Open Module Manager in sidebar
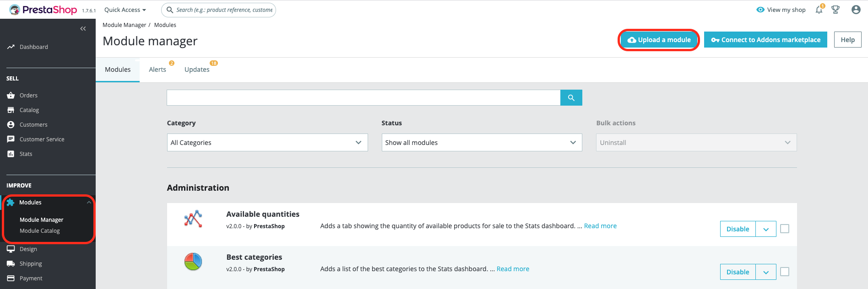The width and height of the screenshot is (868, 289). [42, 220]
